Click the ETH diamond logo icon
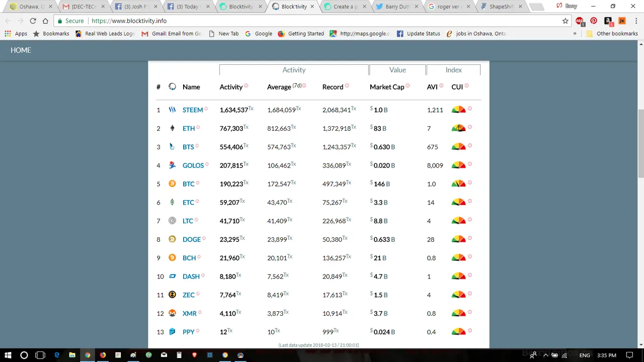This screenshot has width=644, height=362. [x=172, y=128]
